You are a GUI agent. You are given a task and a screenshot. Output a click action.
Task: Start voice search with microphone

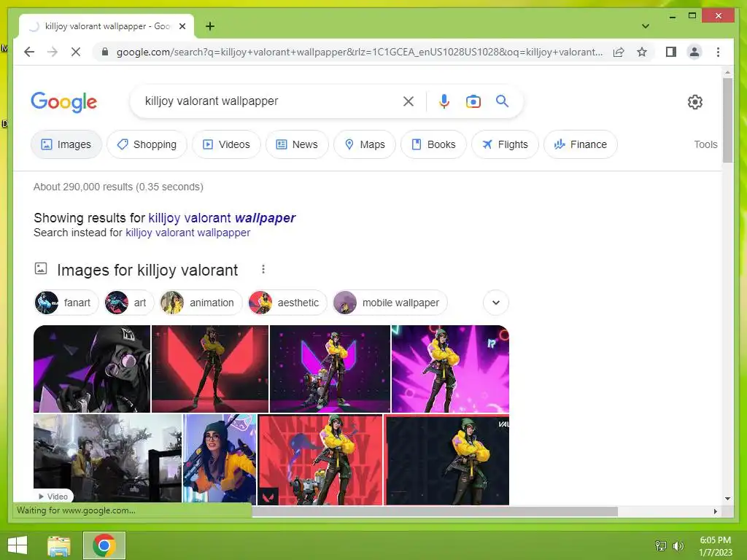[444, 101]
